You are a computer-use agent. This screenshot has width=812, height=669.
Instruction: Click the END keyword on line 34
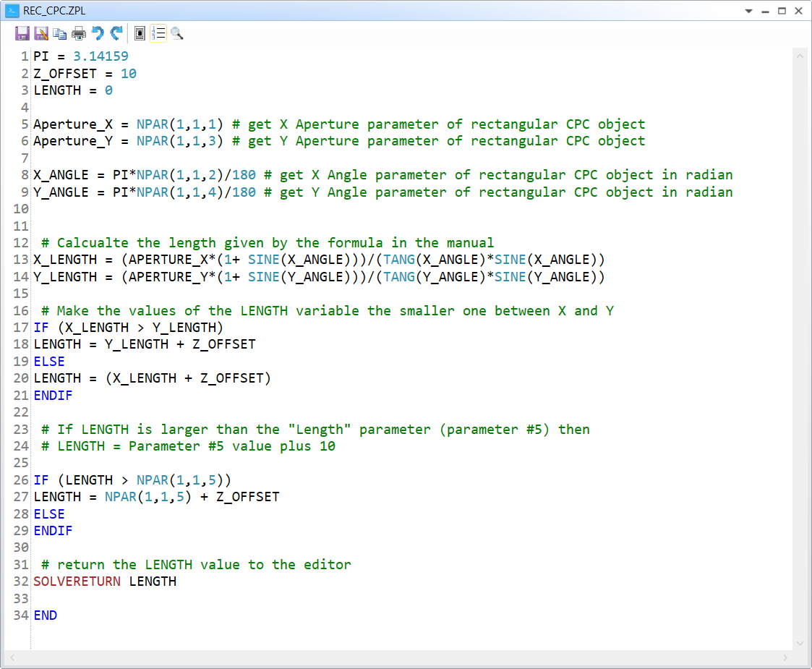[x=45, y=615]
